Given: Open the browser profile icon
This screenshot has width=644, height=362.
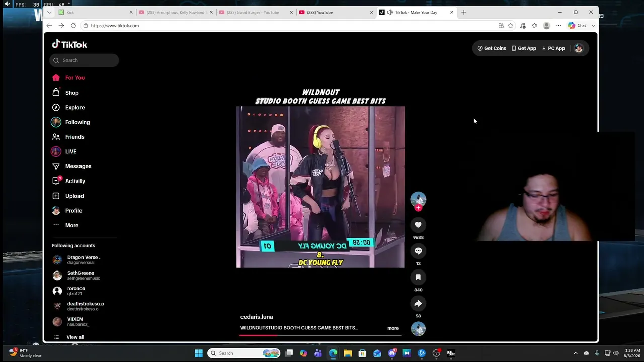Looking at the screenshot, I should click(546, 26).
